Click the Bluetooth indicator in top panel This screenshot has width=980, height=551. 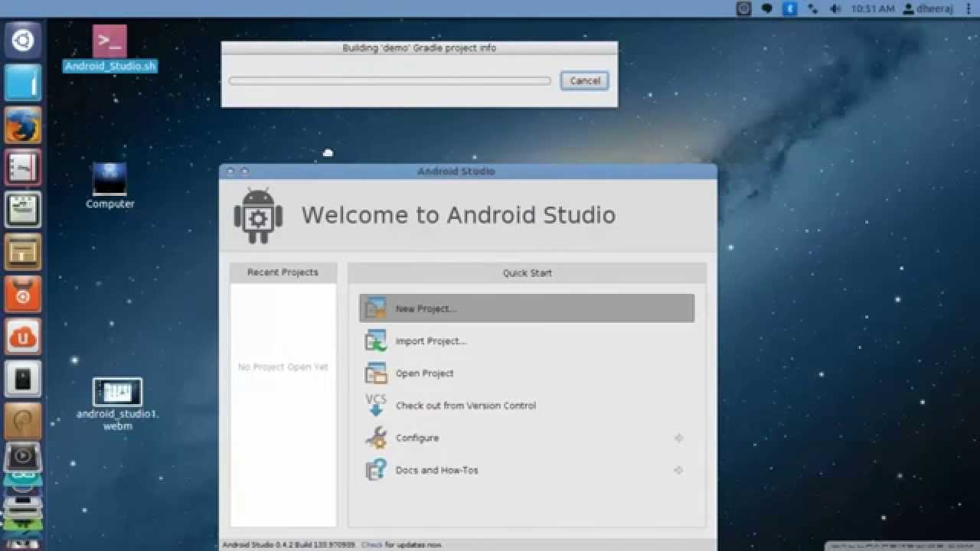pyautogui.click(x=789, y=8)
